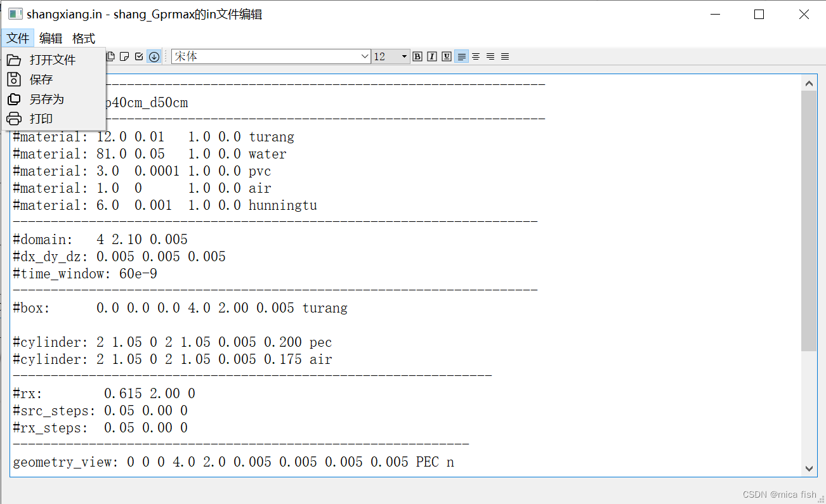Click the line ending with 'hunningtu'

(165, 205)
